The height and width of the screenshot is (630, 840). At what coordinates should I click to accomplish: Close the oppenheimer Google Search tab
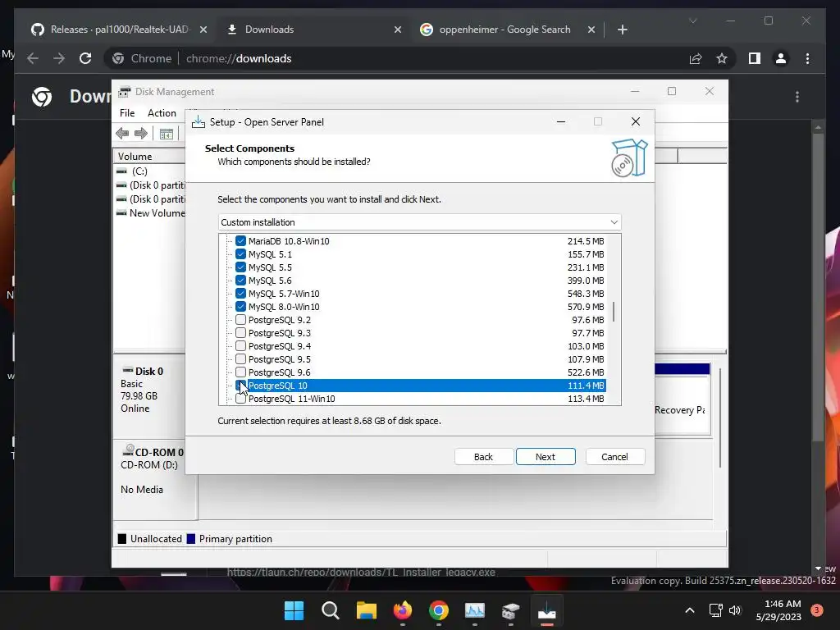click(x=591, y=30)
